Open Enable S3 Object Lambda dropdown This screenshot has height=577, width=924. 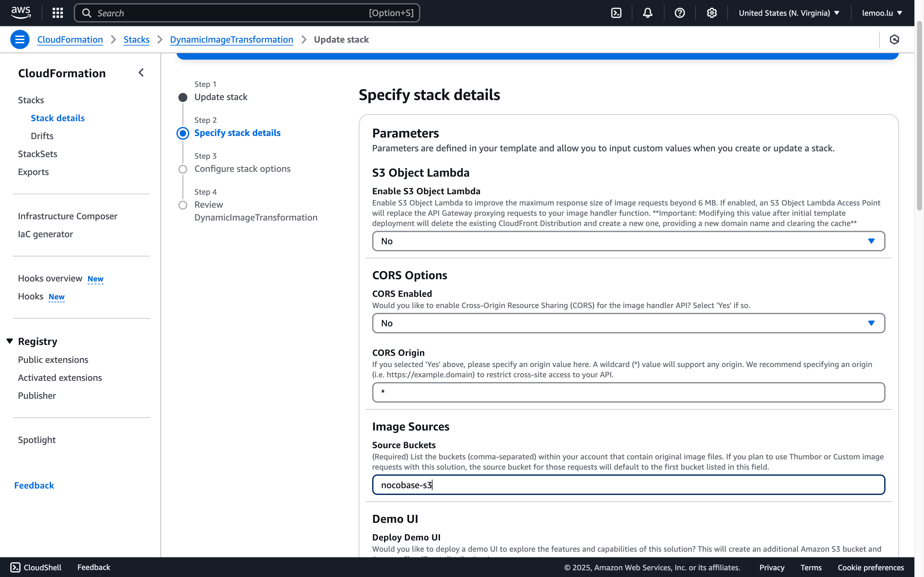coord(628,241)
